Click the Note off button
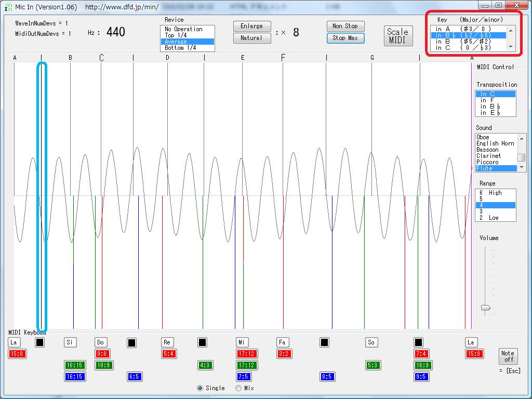532x399 pixels. 508,356
